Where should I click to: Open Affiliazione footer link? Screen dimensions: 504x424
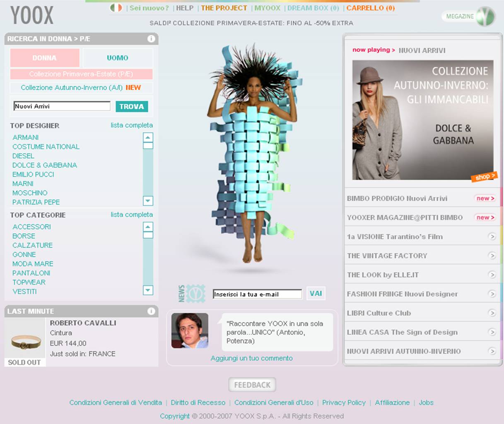click(392, 402)
